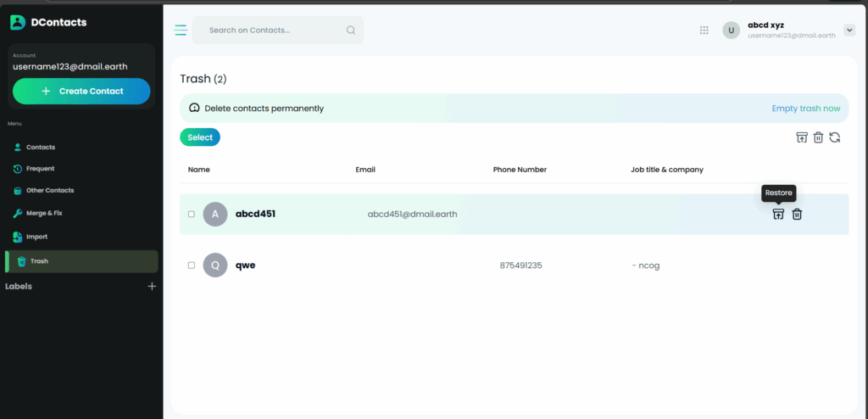Check the abcd451 contact checkbox
The image size is (868, 419).
192,215
